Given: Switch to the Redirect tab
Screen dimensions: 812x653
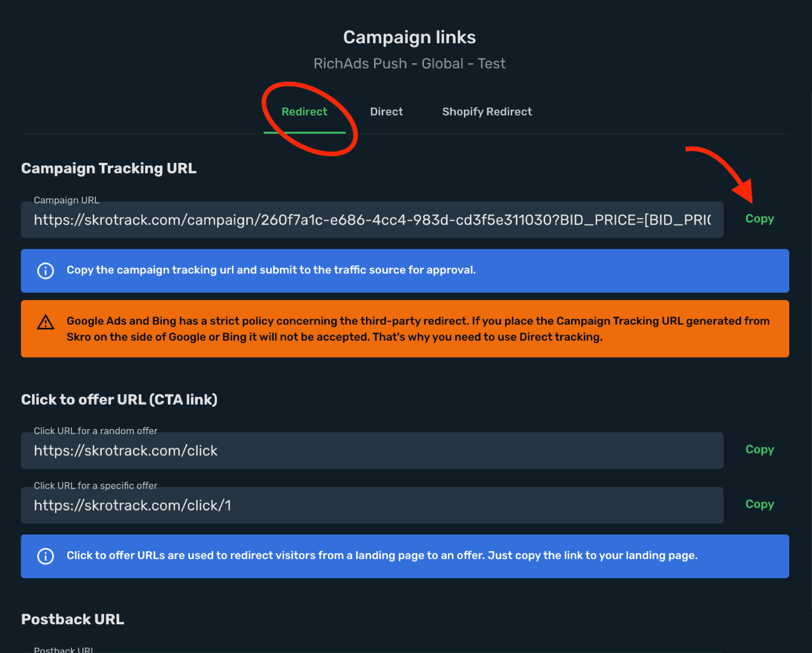Looking at the screenshot, I should pos(304,112).
